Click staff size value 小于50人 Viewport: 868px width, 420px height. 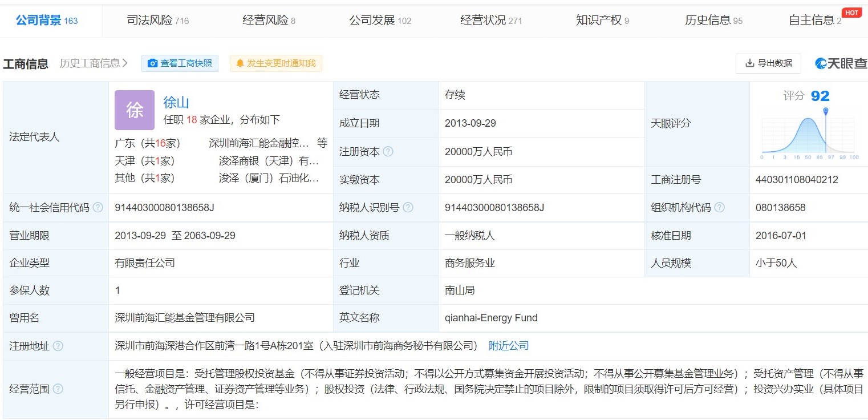pyautogui.click(x=776, y=263)
